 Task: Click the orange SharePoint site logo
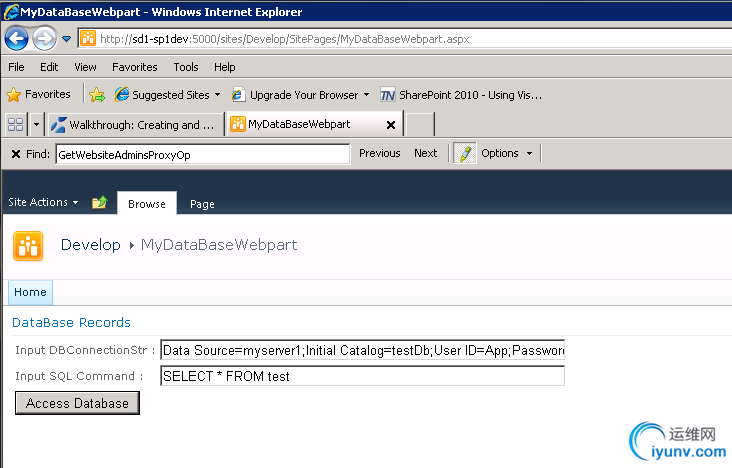(x=28, y=246)
